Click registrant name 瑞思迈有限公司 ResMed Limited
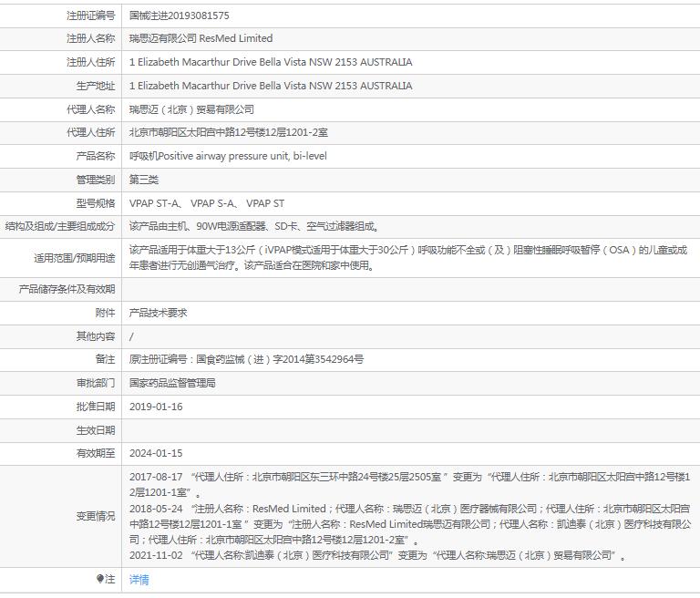The width and height of the screenshot is (700, 598). click(x=201, y=38)
